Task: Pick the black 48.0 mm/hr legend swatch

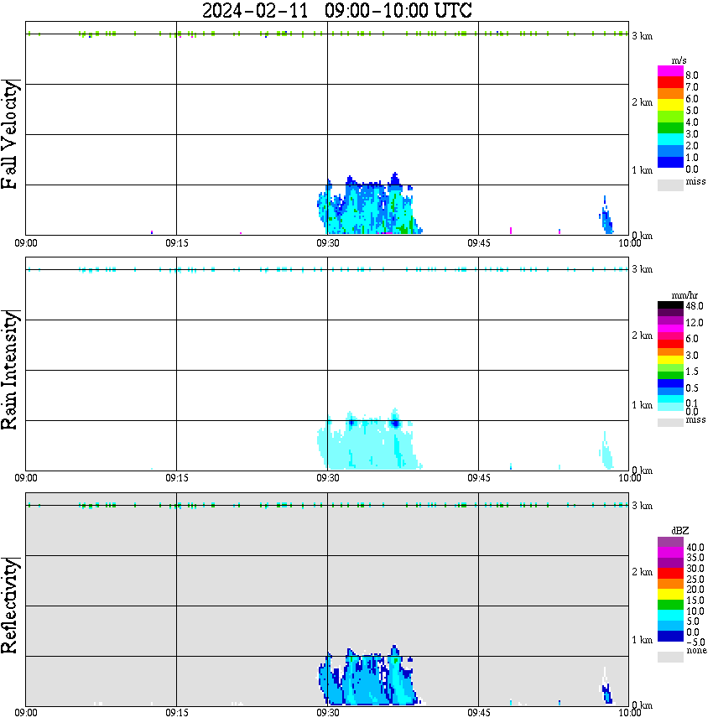Action: pos(670,305)
